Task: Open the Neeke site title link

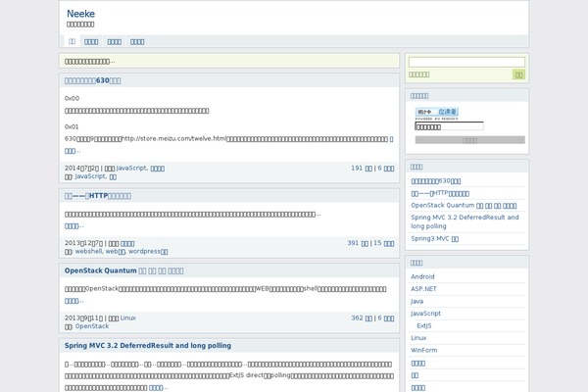Action: click(80, 14)
